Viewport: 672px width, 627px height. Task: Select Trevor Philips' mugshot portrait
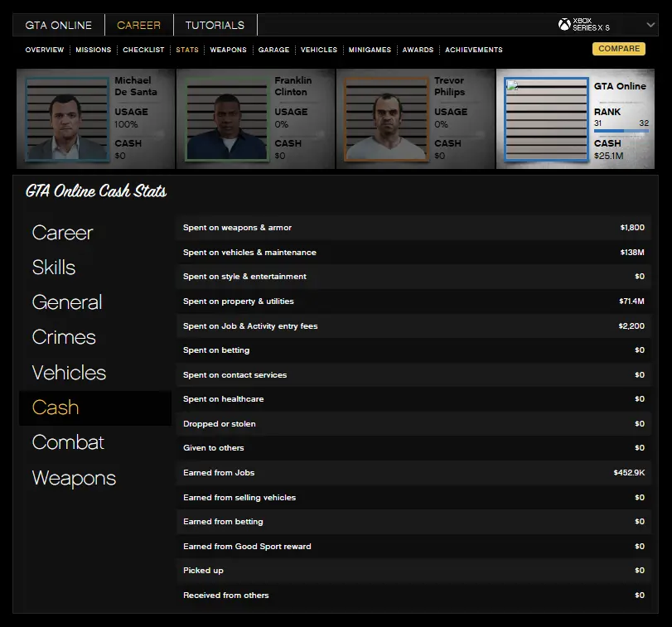pyautogui.click(x=387, y=118)
